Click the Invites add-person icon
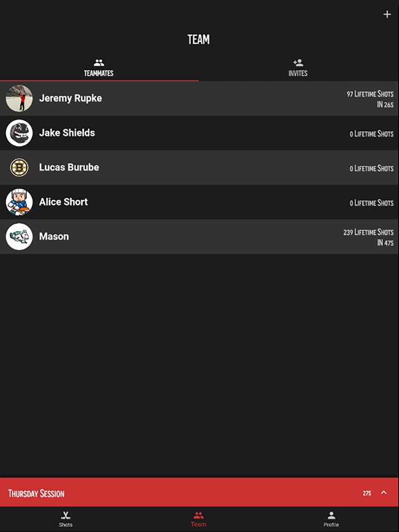This screenshot has width=399, height=532. (298, 63)
